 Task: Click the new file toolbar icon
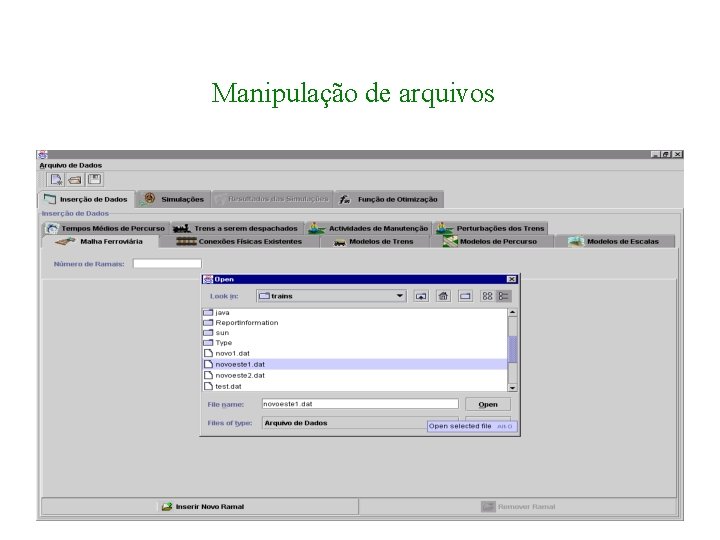click(x=56, y=180)
